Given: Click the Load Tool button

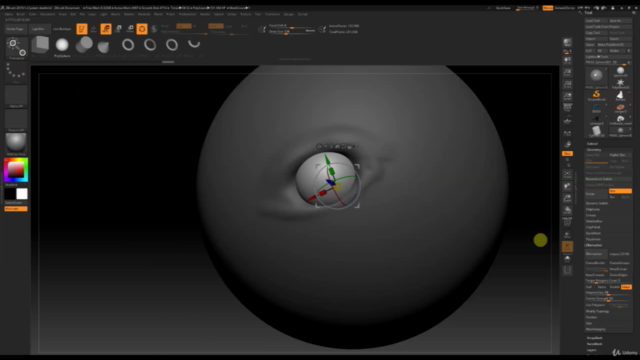Looking at the screenshot, I should pos(596,20).
